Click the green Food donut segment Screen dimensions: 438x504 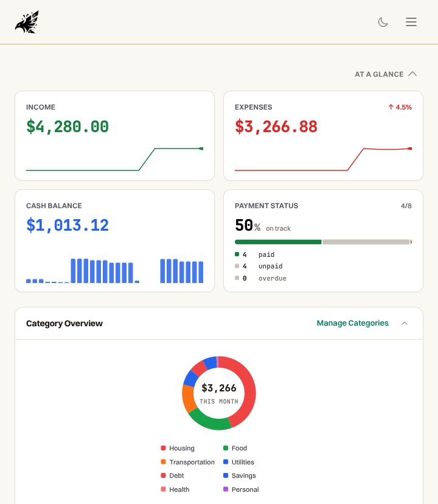coord(209,422)
